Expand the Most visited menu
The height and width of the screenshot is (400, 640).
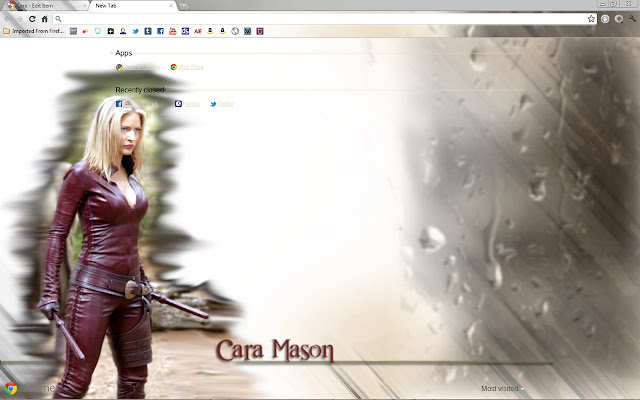(502, 389)
